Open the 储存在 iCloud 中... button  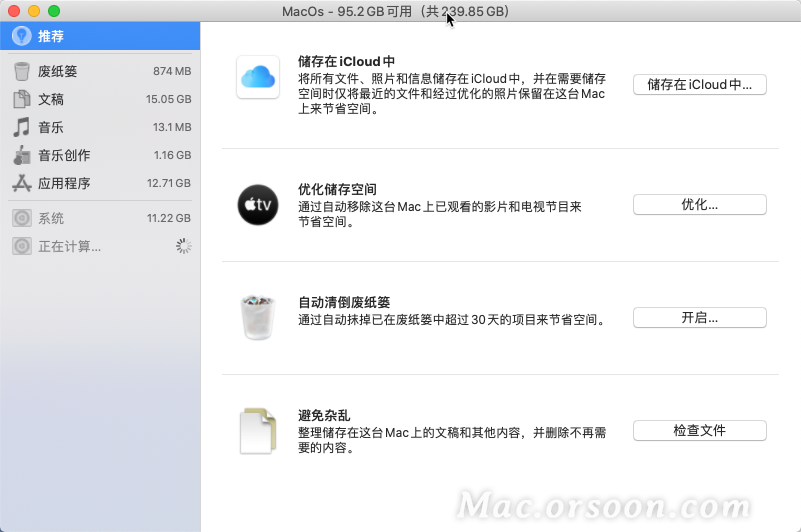[699, 84]
